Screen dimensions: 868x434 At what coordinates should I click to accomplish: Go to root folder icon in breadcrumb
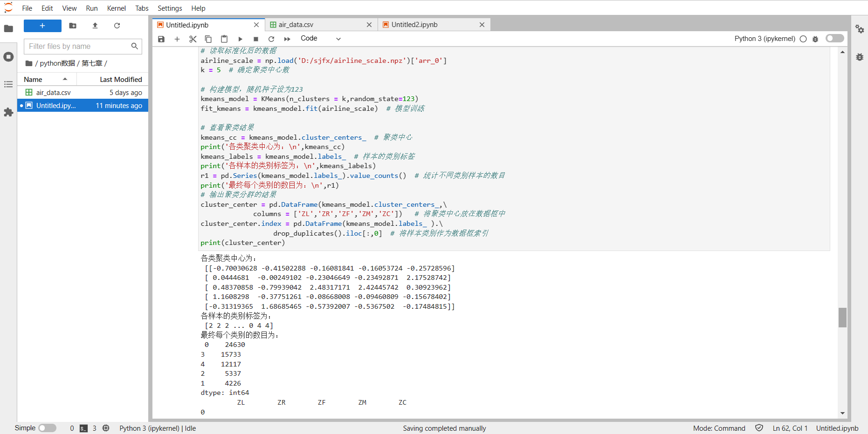[x=29, y=63]
